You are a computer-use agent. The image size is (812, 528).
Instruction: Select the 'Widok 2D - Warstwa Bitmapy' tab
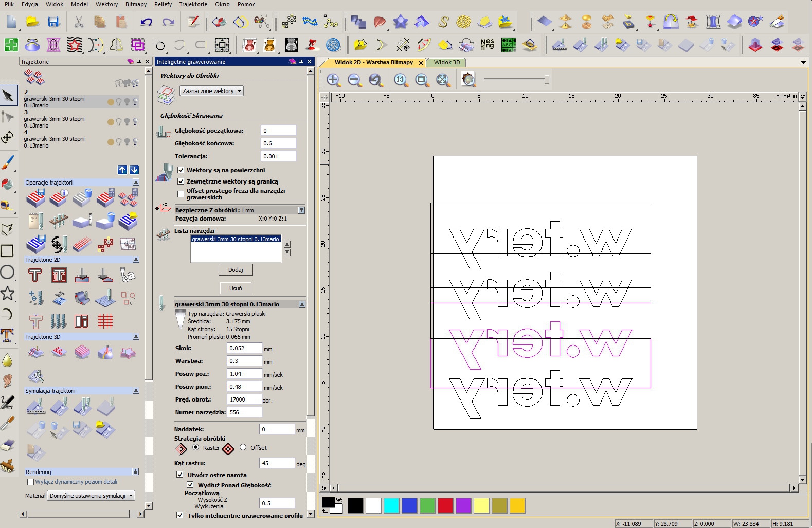point(373,62)
